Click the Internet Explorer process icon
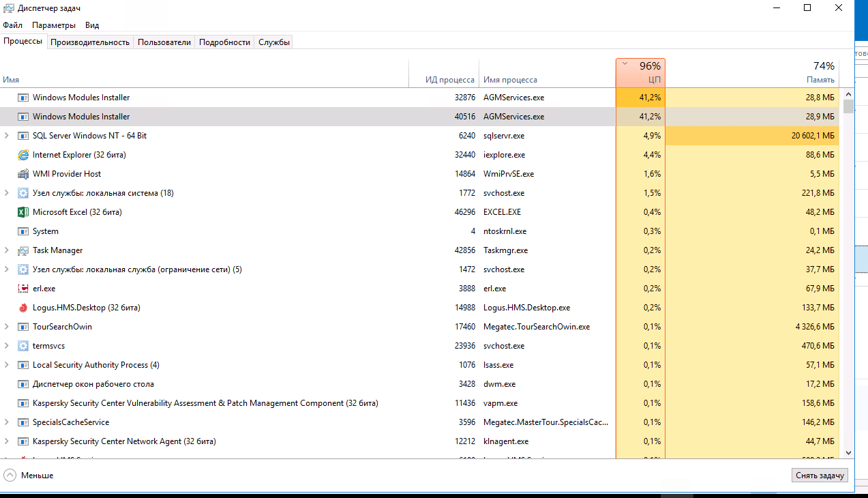Screen dimensions: 868x498 (23, 155)
